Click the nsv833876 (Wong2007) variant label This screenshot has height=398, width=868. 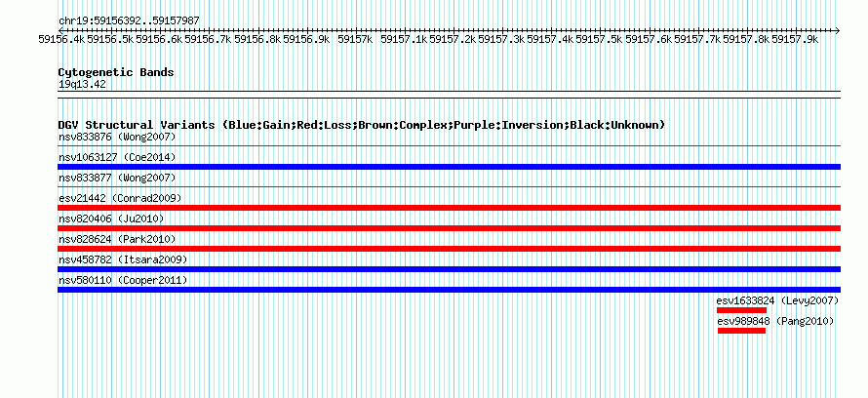(117, 137)
